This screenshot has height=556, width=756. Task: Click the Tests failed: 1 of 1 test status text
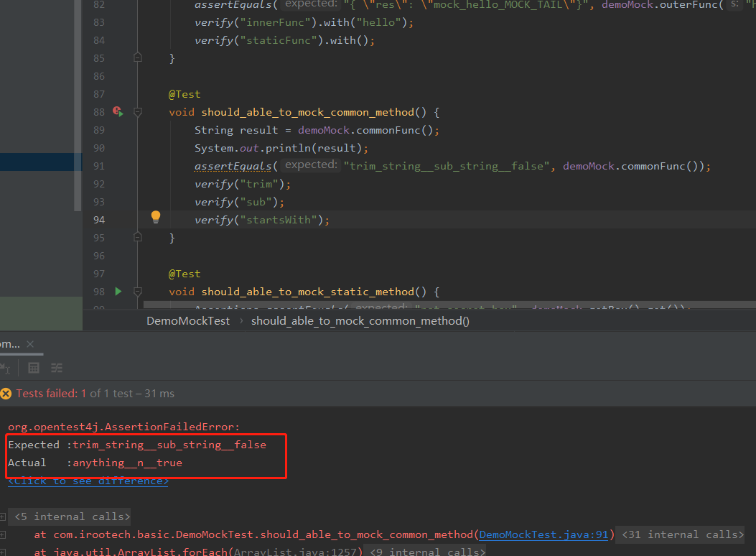95,394
